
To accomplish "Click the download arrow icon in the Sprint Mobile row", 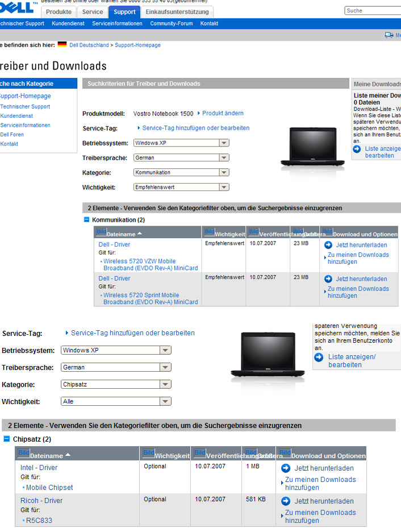I will 328,279.
